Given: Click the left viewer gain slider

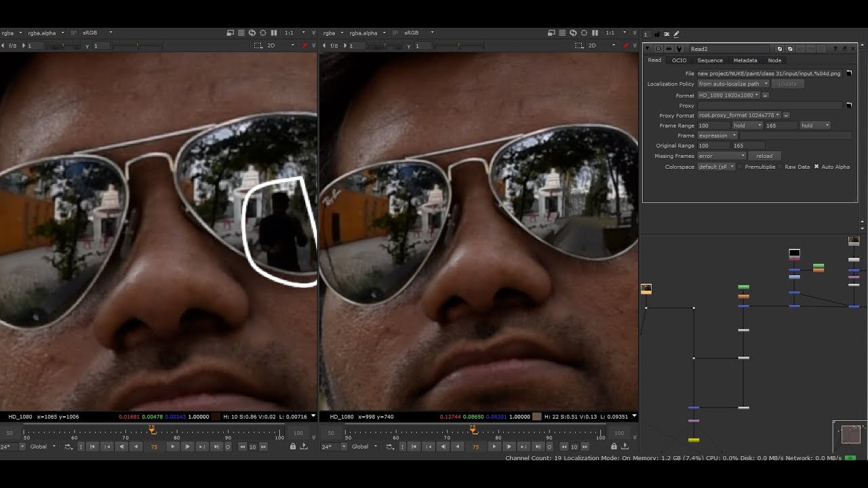Looking at the screenshot, I should [x=63, y=45].
